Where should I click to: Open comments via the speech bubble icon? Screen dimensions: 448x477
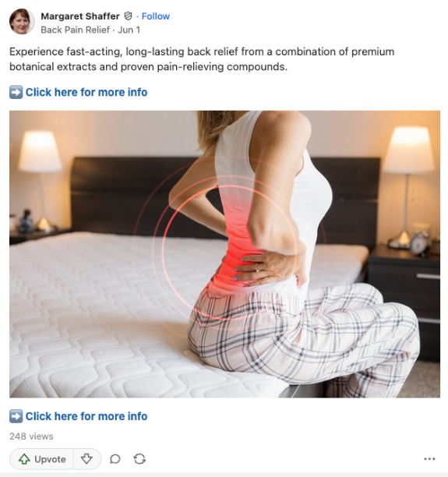pyautogui.click(x=115, y=459)
